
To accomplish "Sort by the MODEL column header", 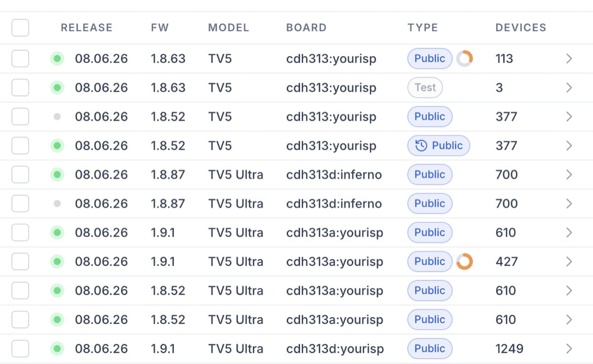I will pyautogui.click(x=229, y=28).
